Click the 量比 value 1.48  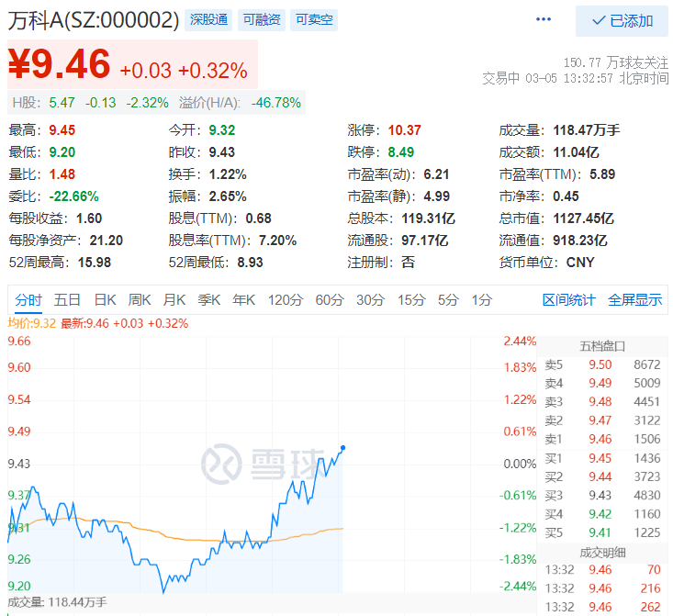(x=62, y=174)
